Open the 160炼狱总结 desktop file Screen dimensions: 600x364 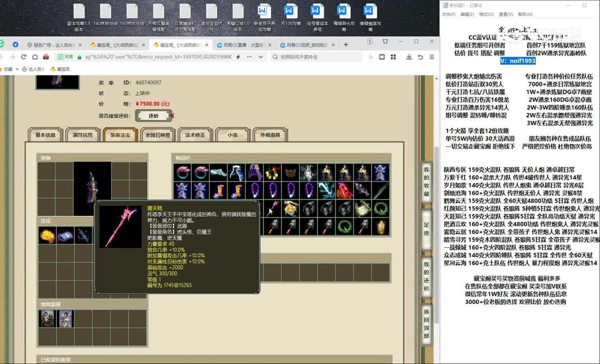pyautogui.click(x=132, y=15)
